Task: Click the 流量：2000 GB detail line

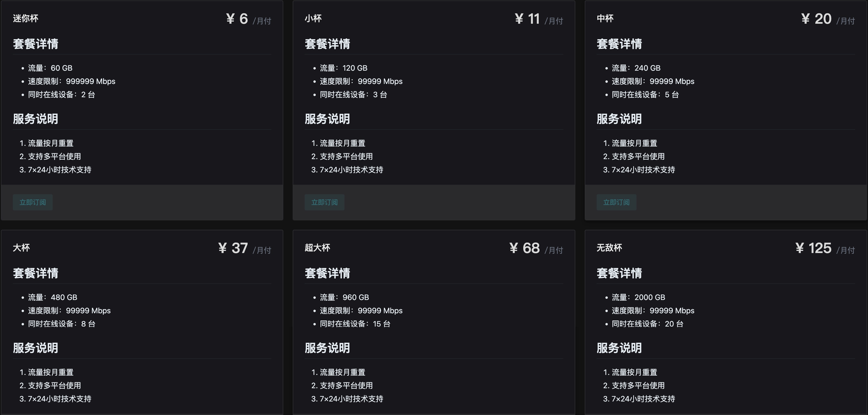Action: click(x=638, y=298)
